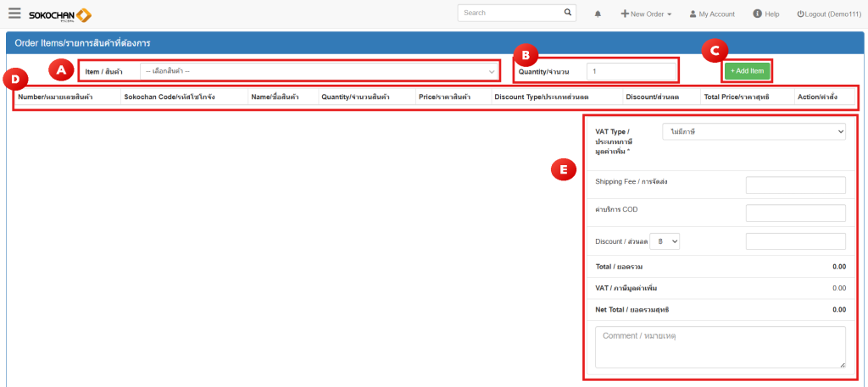This screenshot has height=387, width=868.
Task: Click the Total Price column header
Action: pos(735,97)
